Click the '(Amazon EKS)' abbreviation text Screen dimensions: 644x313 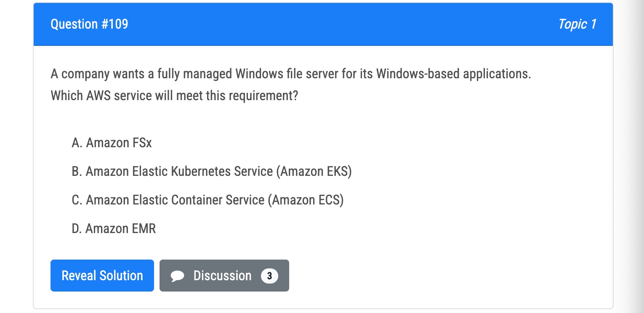(314, 172)
